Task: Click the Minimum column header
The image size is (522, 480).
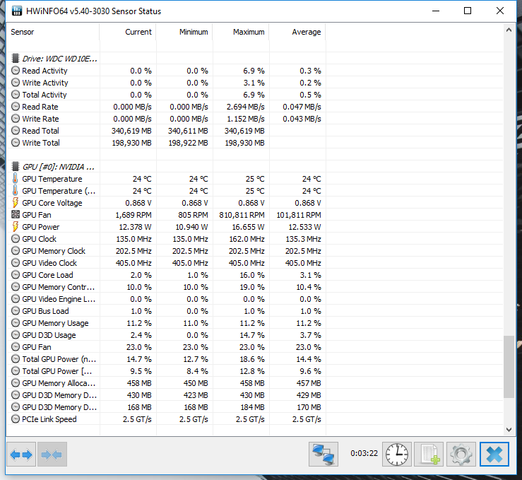Action: point(193,32)
